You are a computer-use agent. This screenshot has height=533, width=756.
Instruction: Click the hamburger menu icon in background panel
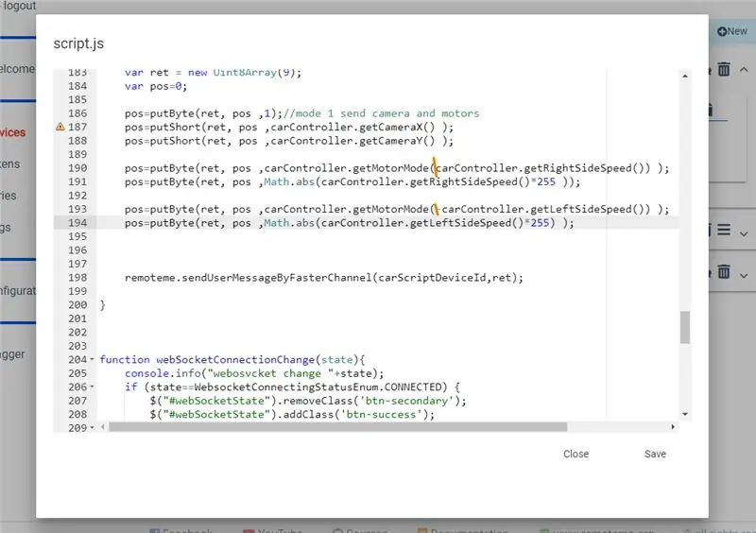tap(724, 230)
